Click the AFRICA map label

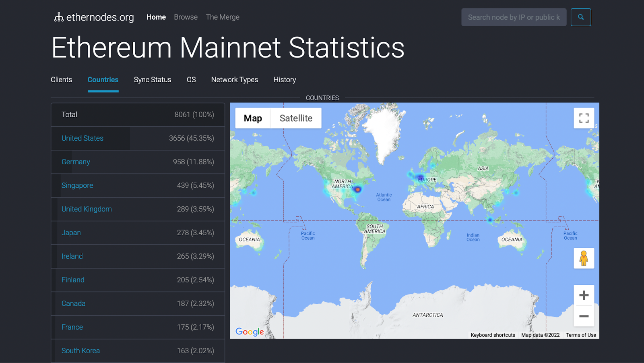pos(425,207)
